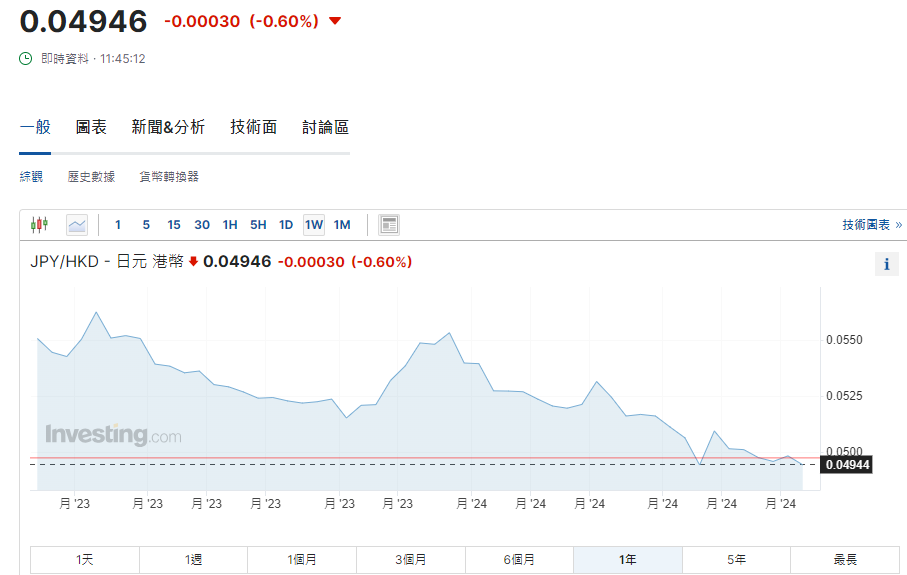The width and height of the screenshot is (907, 575).
Task: Select the area chart type icon
Action: [77, 225]
